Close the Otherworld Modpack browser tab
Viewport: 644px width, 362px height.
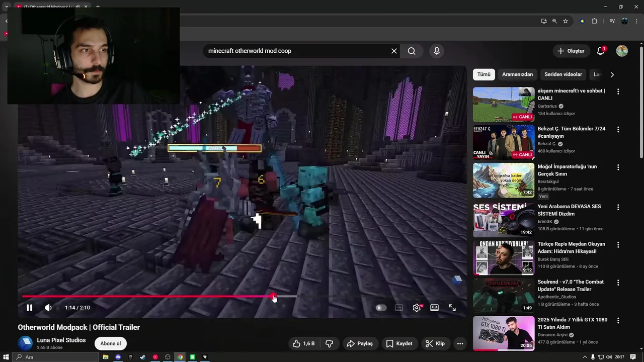(86, 7)
